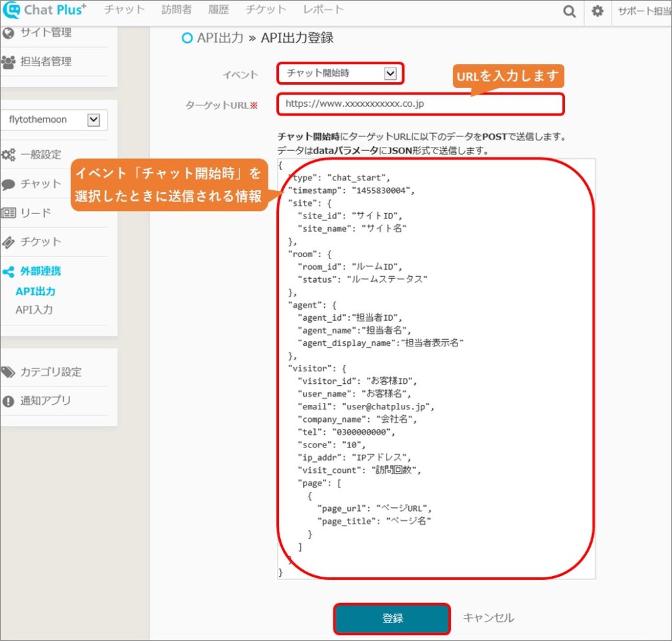Click the カテゴリ設定 tag icon
The image size is (672, 641).
8,373
